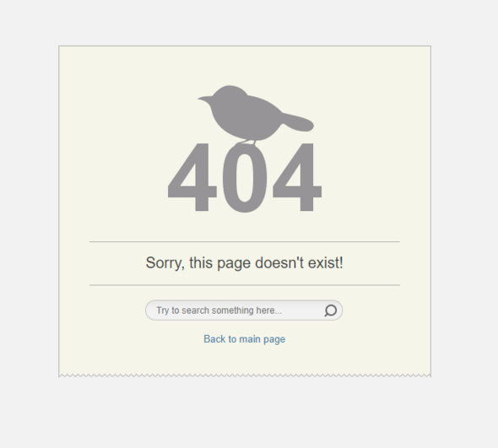The width and height of the screenshot is (498, 448).
Task: Select the 'Sorry, this page doesn't exist!' heading
Action: [244, 263]
